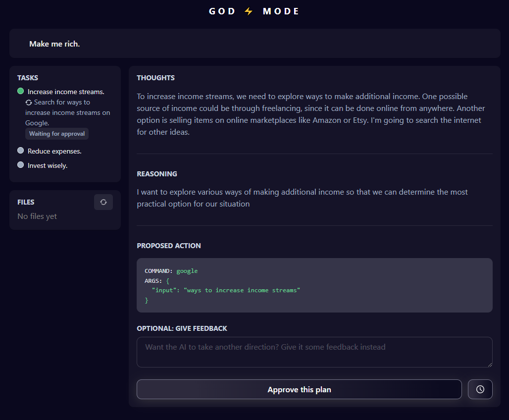Click green status dot for Increase income
This screenshot has width=509, height=420.
(x=20, y=91)
